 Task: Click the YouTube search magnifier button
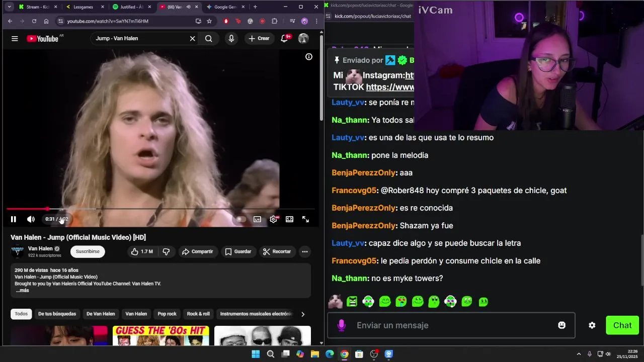point(209,39)
